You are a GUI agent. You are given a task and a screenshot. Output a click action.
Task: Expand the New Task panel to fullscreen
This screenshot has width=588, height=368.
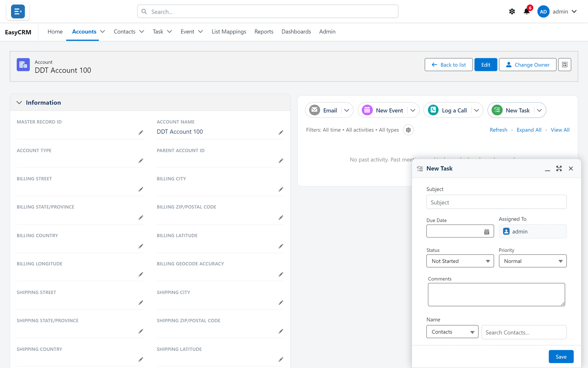559,168
